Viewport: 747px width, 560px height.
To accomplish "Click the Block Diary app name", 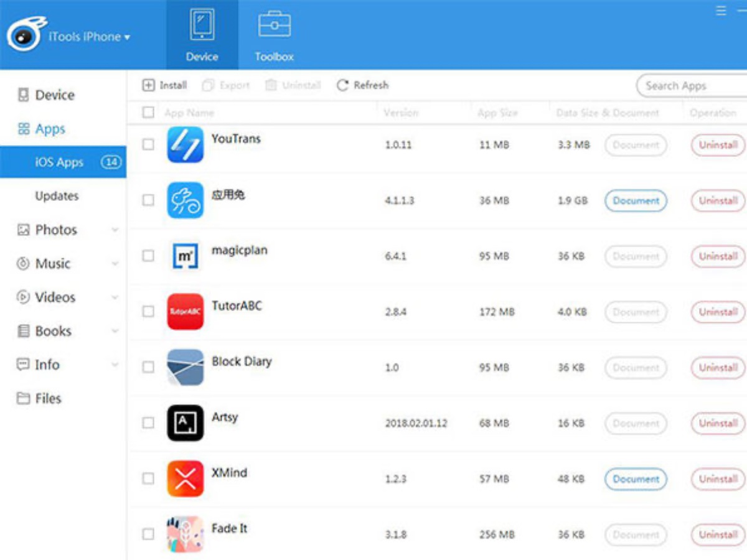I will (242, 362).
